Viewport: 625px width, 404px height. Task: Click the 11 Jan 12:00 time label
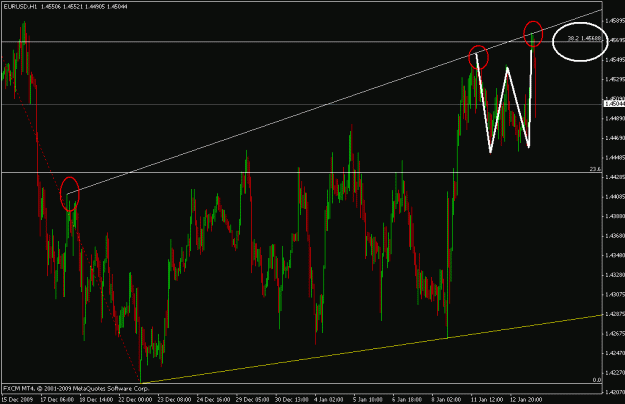tap(487, 399)
